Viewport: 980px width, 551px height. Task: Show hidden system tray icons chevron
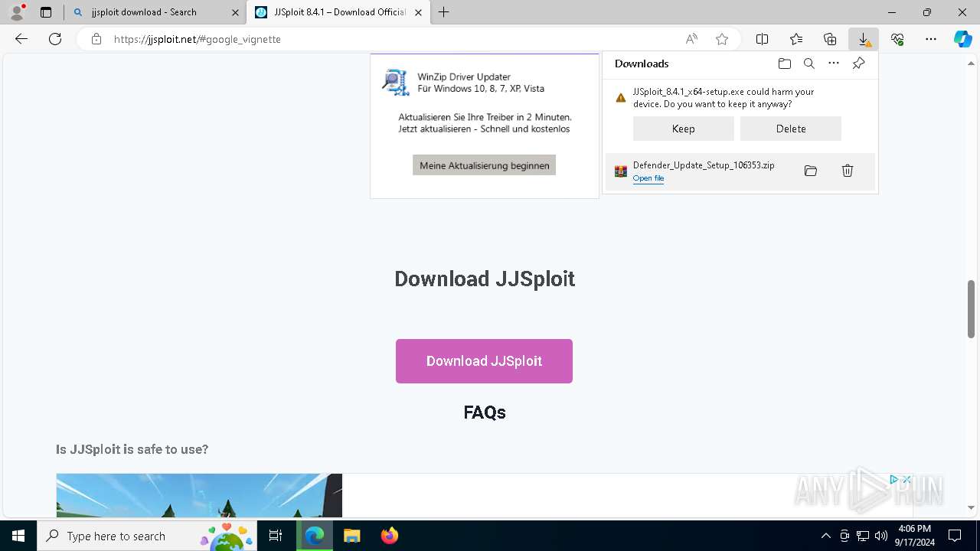tap(825, 536)
